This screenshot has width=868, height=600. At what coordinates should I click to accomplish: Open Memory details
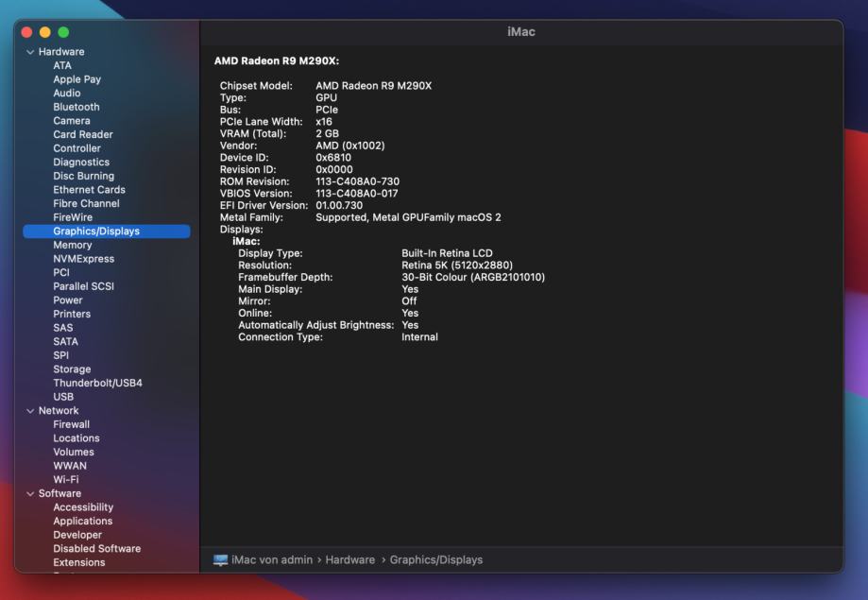[x=73, y=245]
